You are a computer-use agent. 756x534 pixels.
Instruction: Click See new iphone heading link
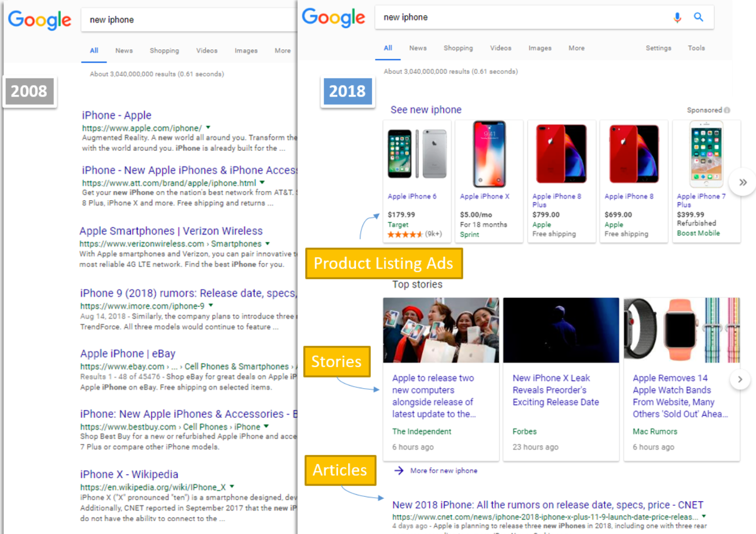(426, 110)
